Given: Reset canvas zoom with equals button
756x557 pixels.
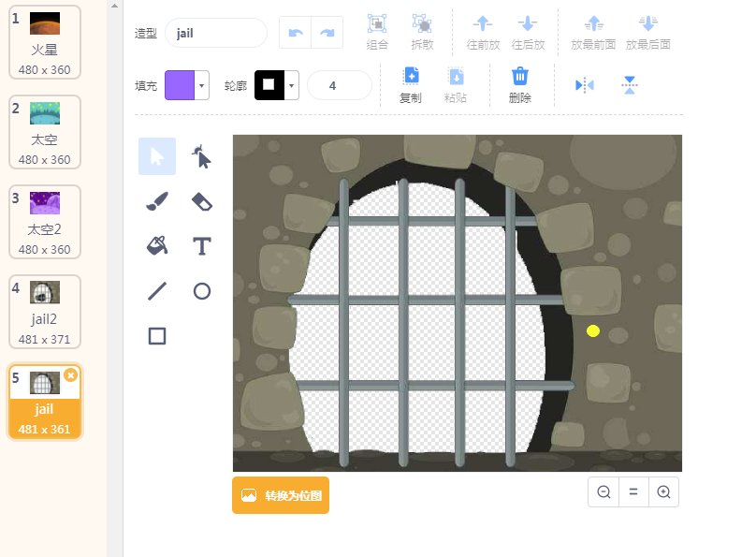Looking at the screenshot, I should tap(633, 491).
